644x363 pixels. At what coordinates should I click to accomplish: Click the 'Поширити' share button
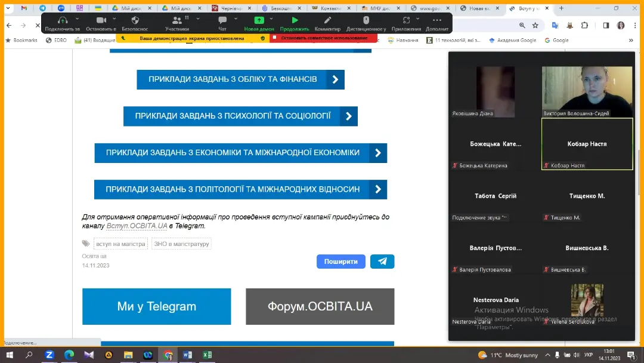coord(340,262)
